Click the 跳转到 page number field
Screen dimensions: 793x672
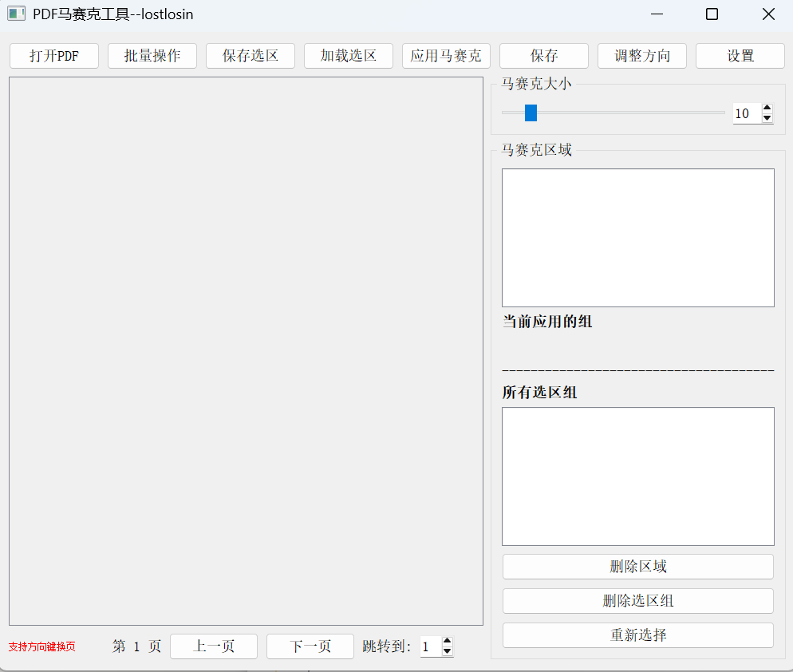coord(428,646)
